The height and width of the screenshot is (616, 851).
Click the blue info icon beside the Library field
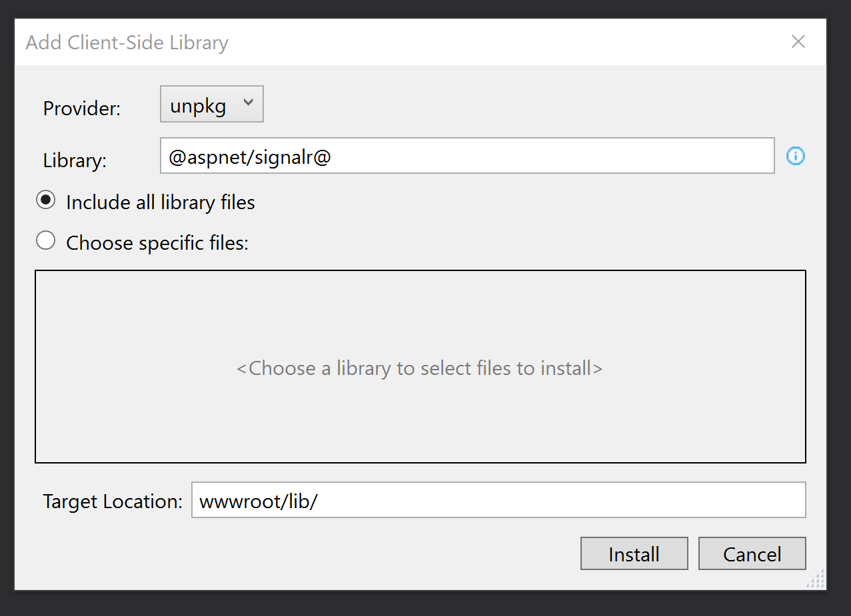coord(795,156)
